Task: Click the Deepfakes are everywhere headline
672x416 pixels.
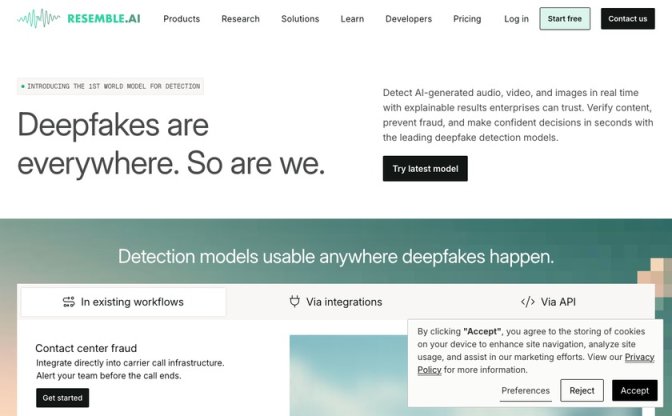Action: pyautogui.click(x=171, y=144)
